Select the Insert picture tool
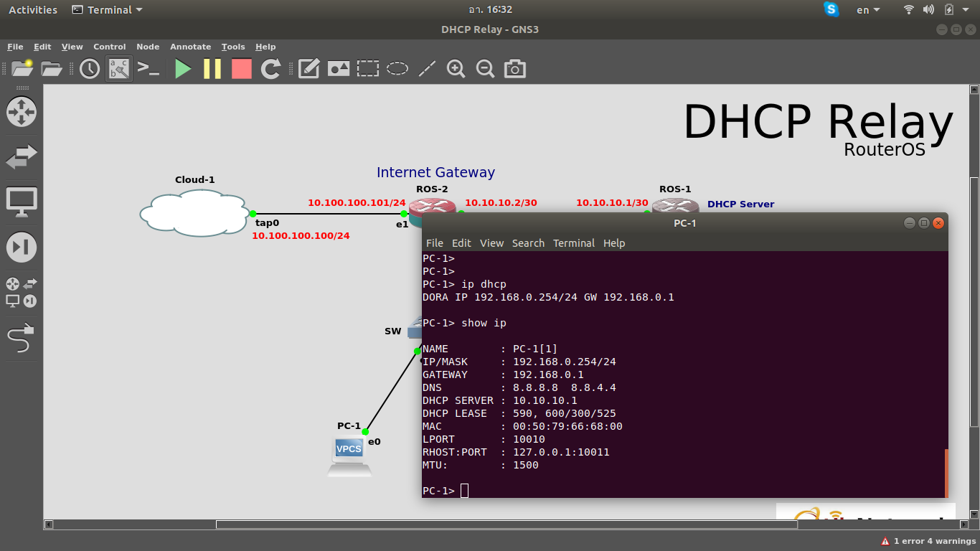Image resolution: width=980 pixels, height=551 pixels. pos(339,69)
